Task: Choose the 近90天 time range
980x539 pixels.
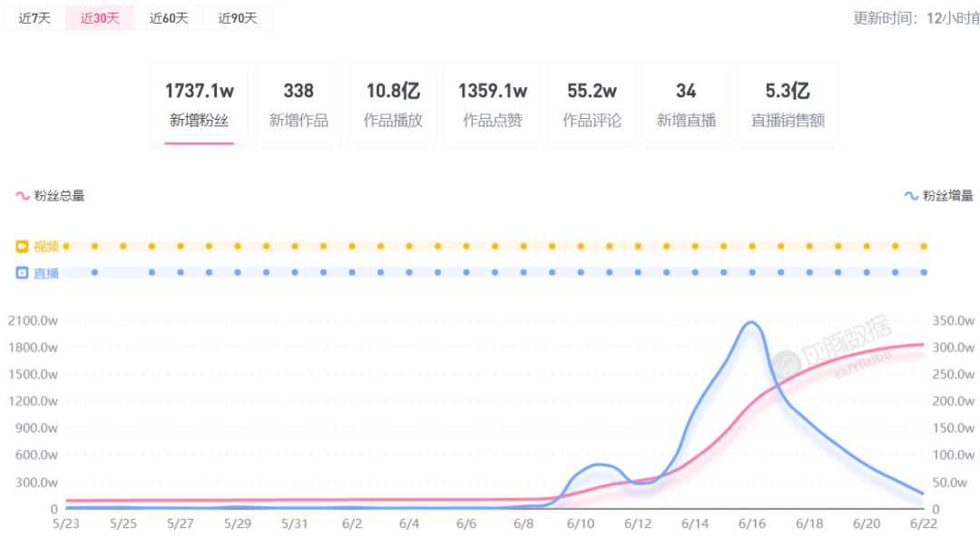Action: pyautogui.click(x=238, y=18)
